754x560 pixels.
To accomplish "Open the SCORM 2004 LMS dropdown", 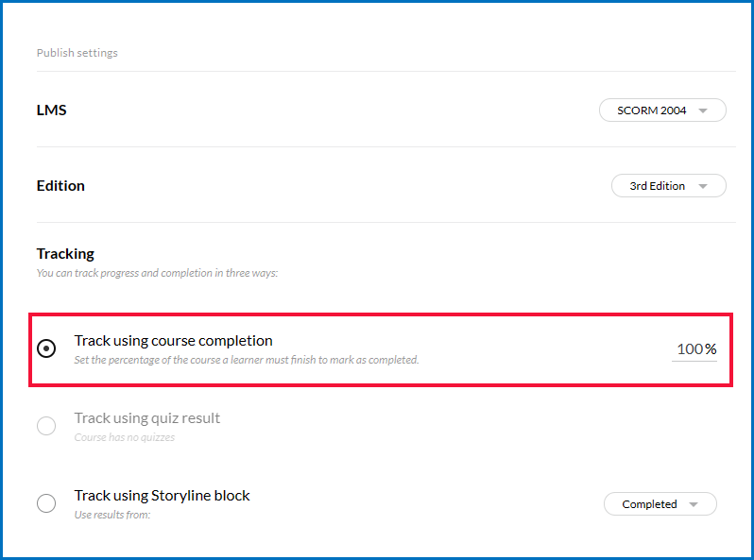I will pyautogui.click(x=661, y=110).
